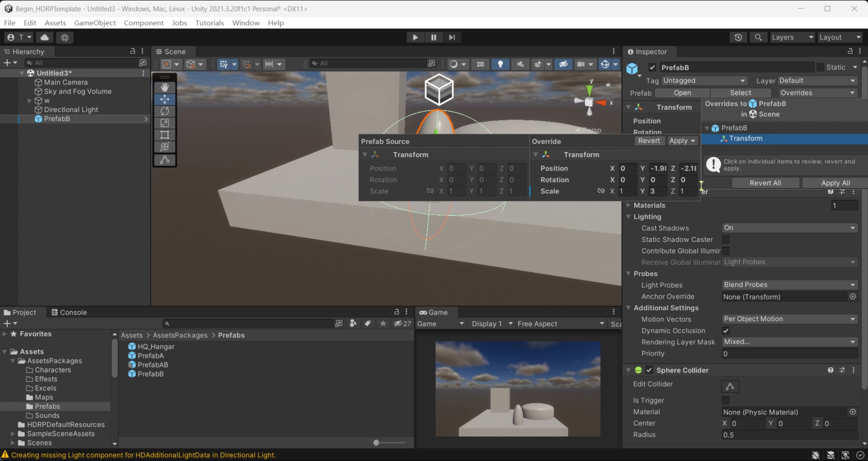Select the Scale tool in Scene

165,123
